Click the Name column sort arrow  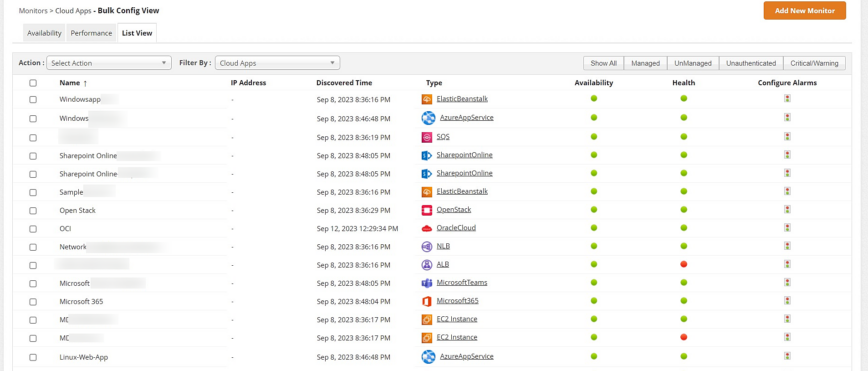click(x=85, y=83)
